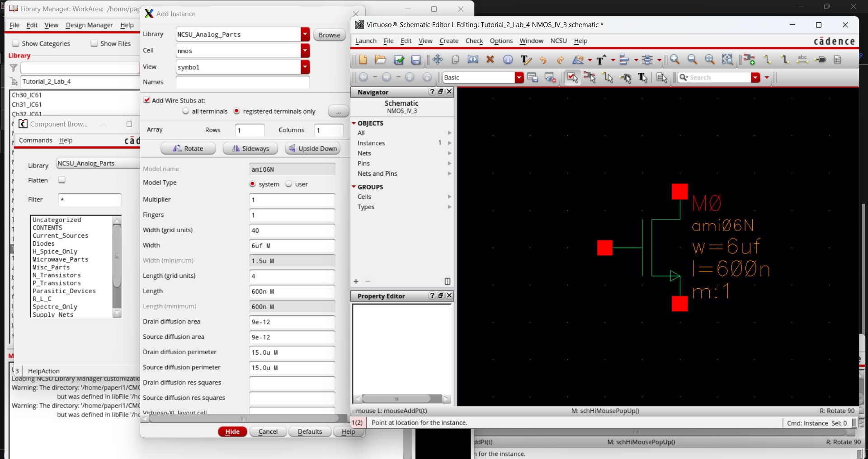Select the Move tool icon
Screen dimensions: 868x459
pyautogui.click(x=438, y=60)
